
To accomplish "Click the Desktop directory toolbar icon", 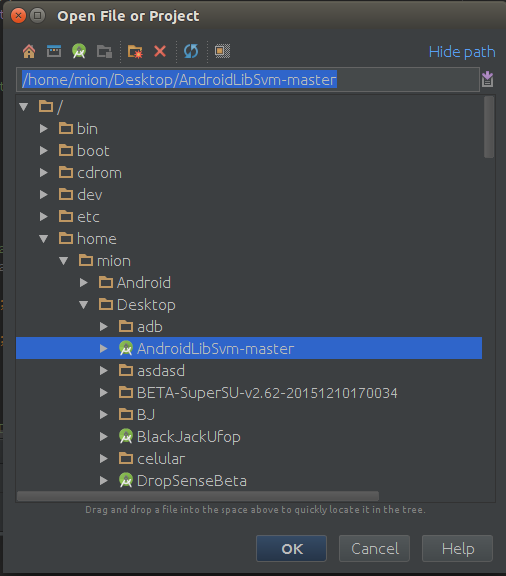I will 54,51.
